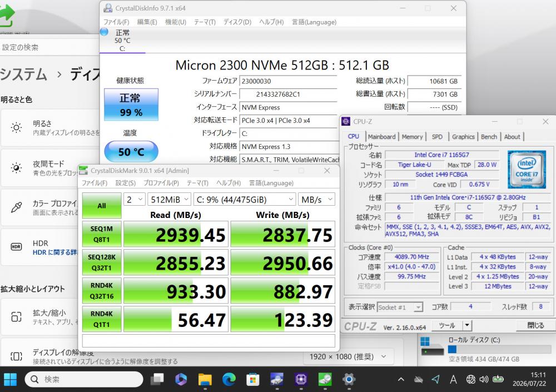The height and width of the screenshot is (392, 556).
Task: Switch to CPU-Z taskbar icon
Action: pyautogui.click(x=301, y=379)
